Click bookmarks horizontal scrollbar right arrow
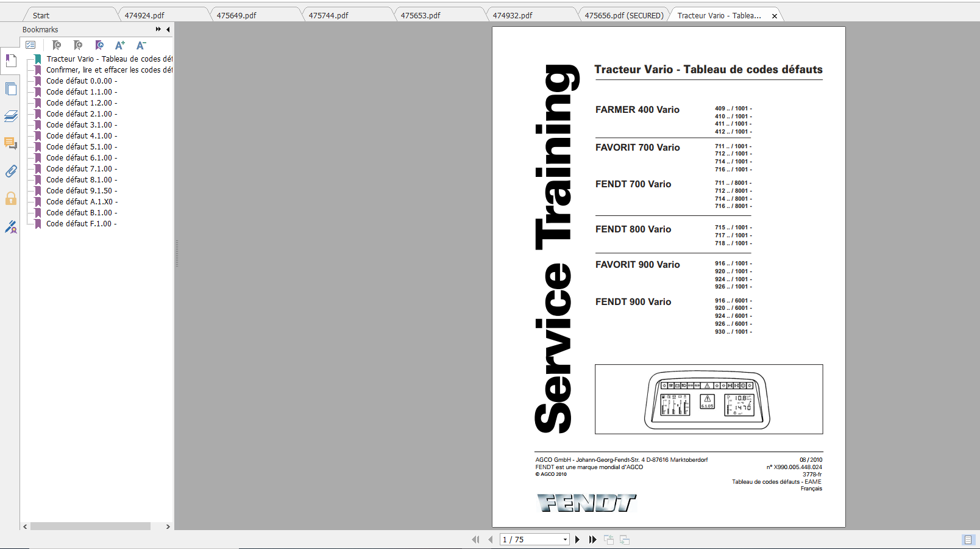Viewport: 980px width, 549px height. click(x=168, y=526)
